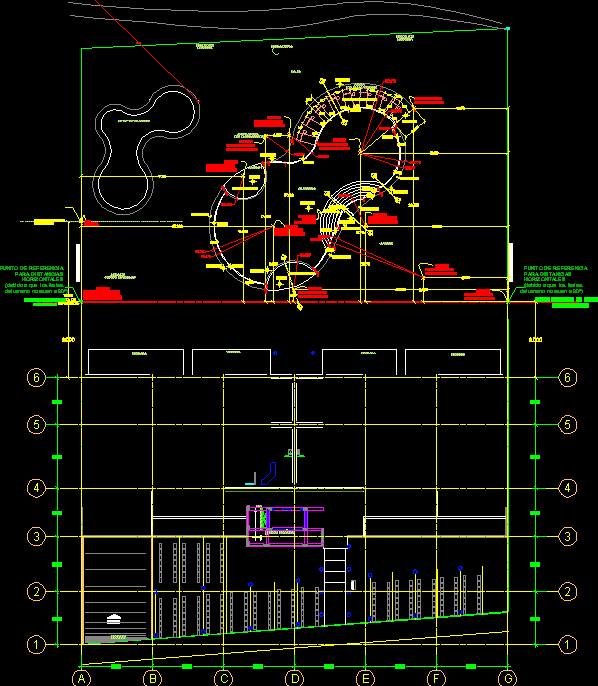Select the magenta rectangular block at axis 3
This screenshot has height=686, width=598.
[285, 527]
